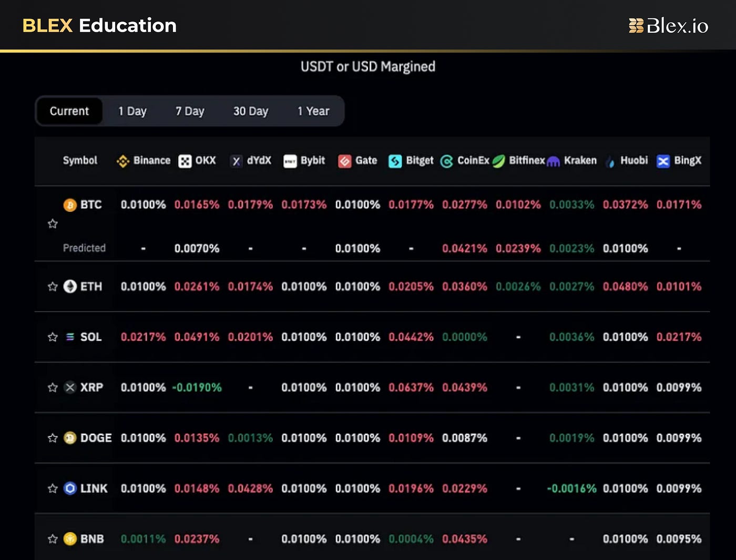Screen dimensions: 736x560
Task: Switch to the 7 Day tab
Action: click(190, 111)
